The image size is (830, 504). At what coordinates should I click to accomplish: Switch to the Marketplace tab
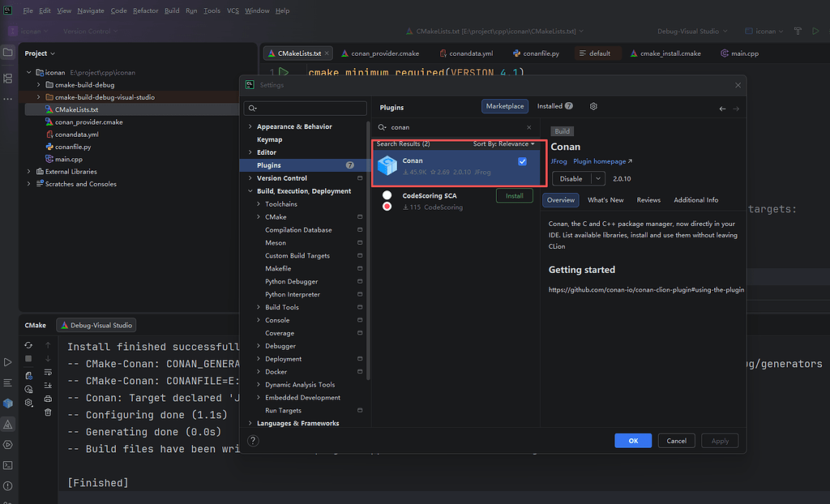pos(505,106)
